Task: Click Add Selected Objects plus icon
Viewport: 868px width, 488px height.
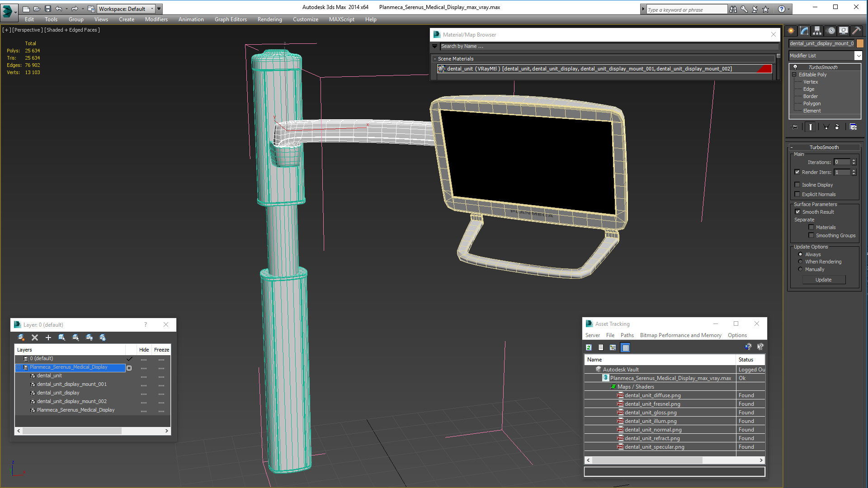Action: click(x=48, y=338)
